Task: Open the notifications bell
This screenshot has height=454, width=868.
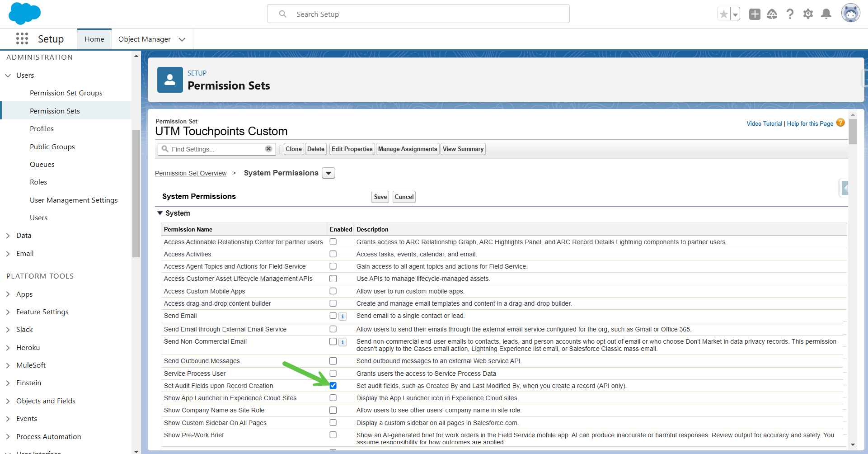Action: click(826, 14)
